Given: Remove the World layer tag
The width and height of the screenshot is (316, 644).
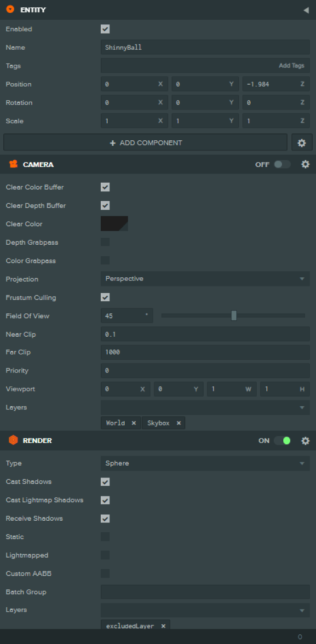Looking at the screenshot, I should point(134,423).
